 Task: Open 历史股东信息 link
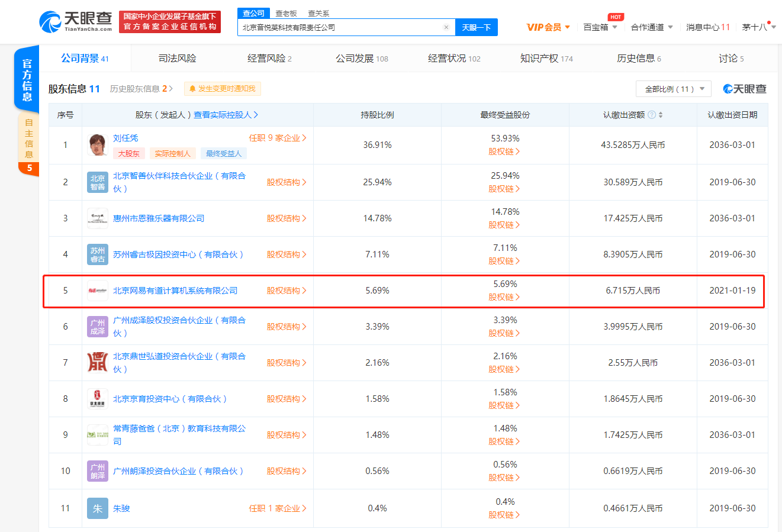141,89
